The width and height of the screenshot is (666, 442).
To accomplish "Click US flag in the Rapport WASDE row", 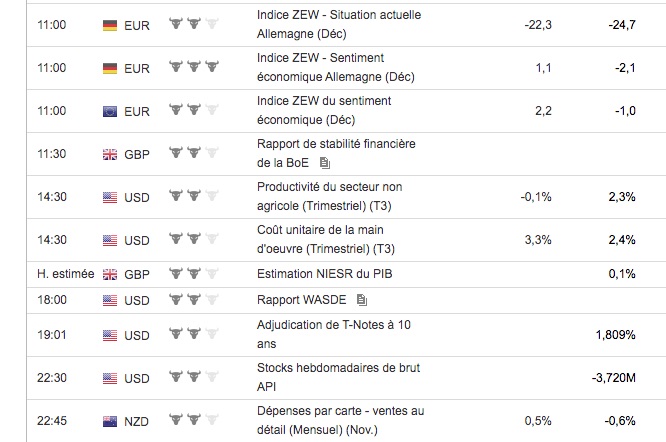I will point(111,299).
